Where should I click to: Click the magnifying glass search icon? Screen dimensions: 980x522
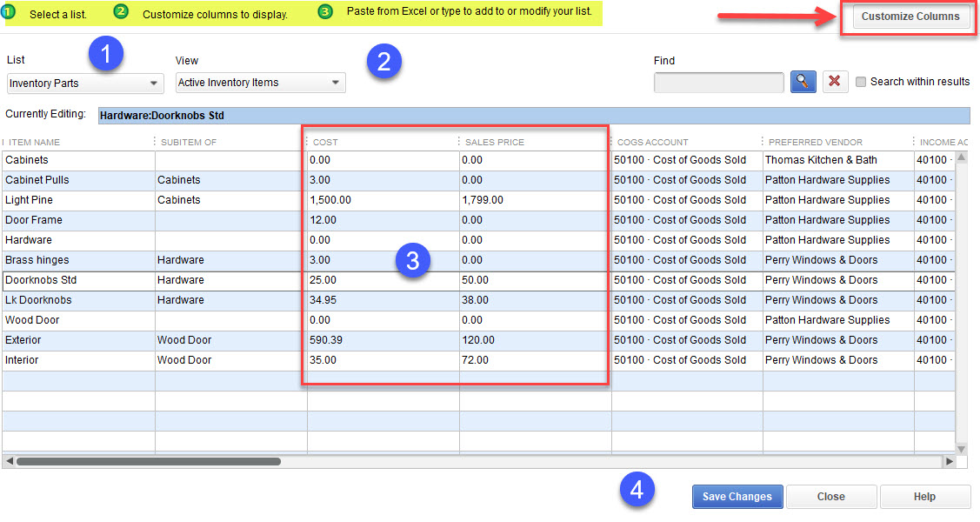coord(803,81)
